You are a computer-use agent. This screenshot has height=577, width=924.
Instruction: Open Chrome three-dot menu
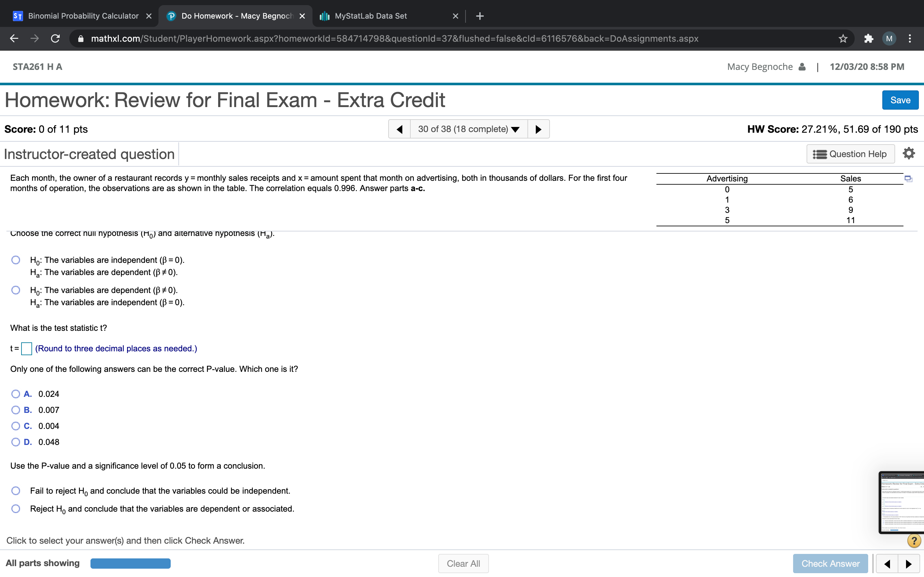[x=910, y=38]
